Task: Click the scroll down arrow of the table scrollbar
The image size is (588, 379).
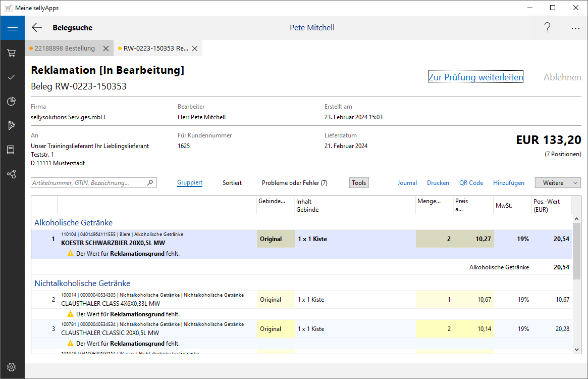Action: coord(576,349)
